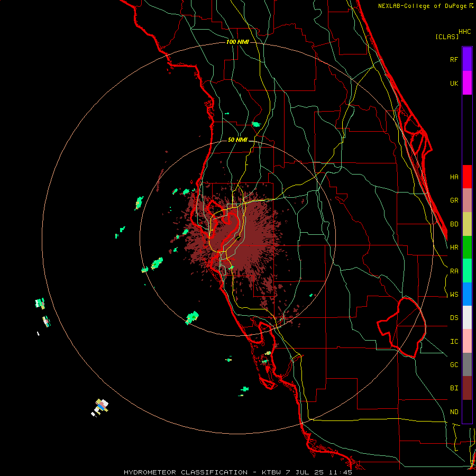Click the 100 NMI range ring label
This screenshot has height=476, width=476.
tap(237, 42)
